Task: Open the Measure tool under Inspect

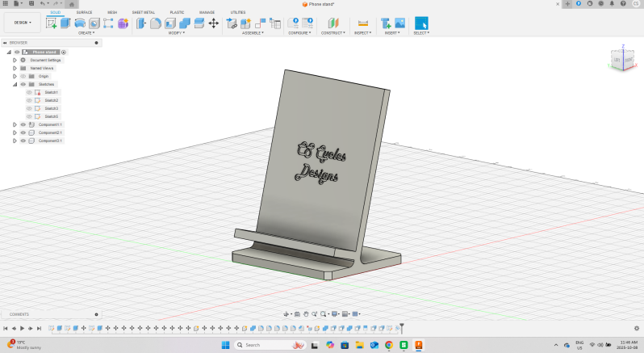Action: click(x=362, y=23)
